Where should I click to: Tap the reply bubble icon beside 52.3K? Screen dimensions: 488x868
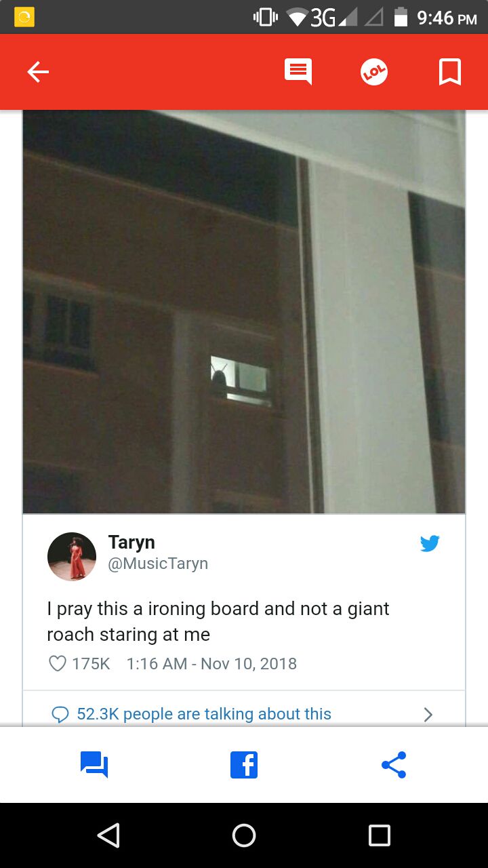click(60, 714)
